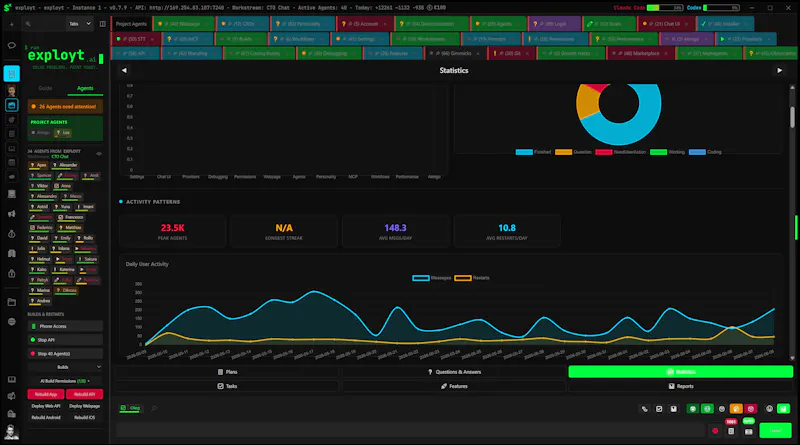Toggle the Restarts legend in Daily User Activity

472,278
